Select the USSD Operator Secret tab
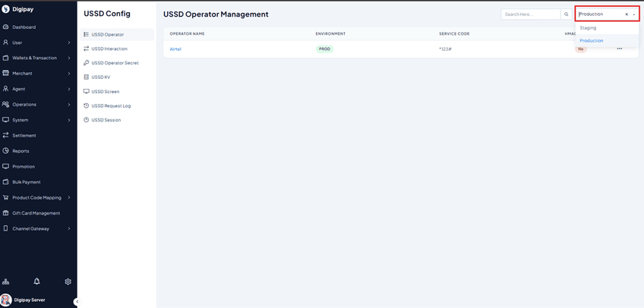Screen dimensions: 644x308 coord(117,63)
